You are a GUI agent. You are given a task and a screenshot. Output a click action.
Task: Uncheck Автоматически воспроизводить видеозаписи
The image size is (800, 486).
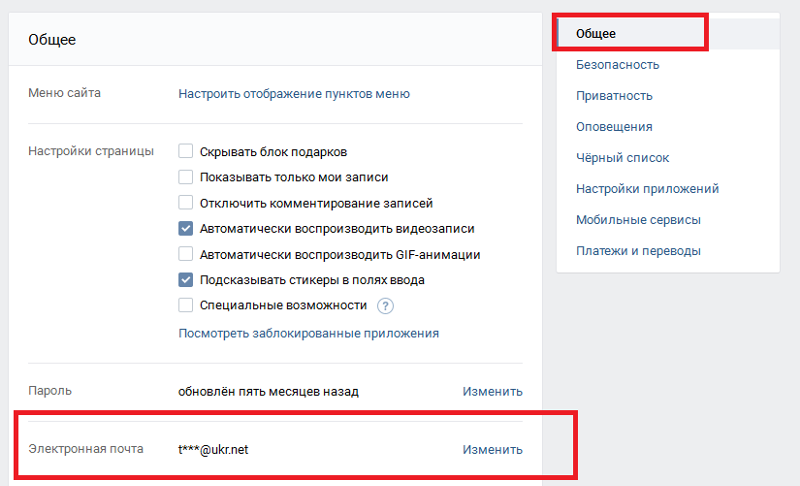186,228
